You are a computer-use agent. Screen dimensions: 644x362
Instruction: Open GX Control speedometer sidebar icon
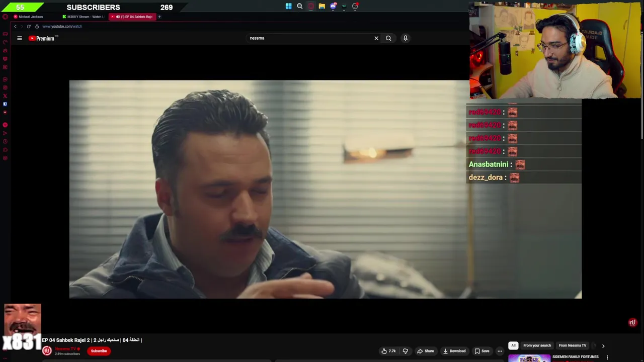click(x=5, y=42)
